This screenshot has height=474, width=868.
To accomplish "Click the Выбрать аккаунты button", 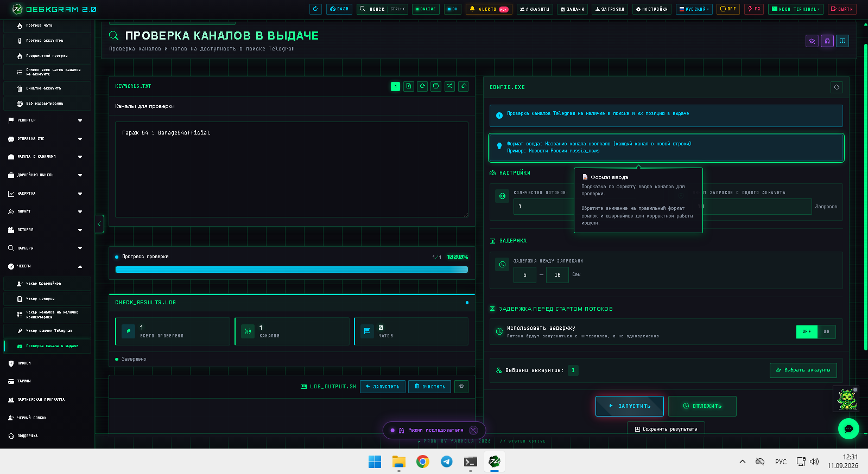I will (803, 370).
